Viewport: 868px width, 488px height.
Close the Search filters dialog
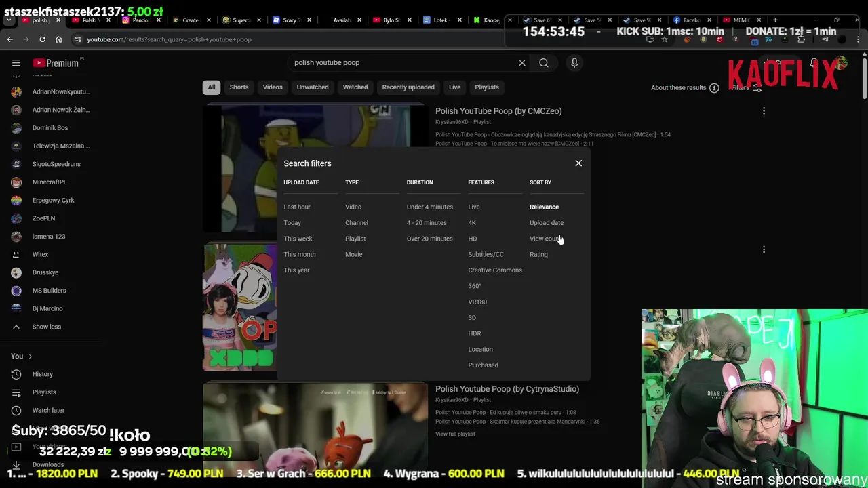pos(578,163)
